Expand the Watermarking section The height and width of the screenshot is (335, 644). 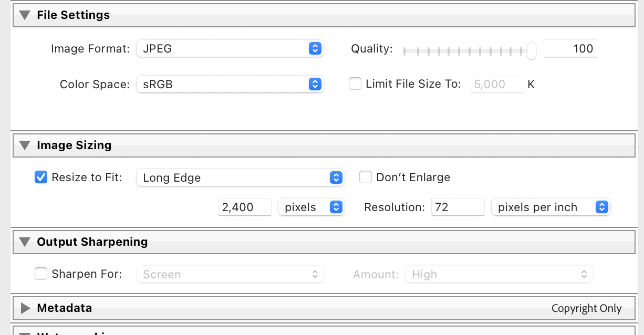click(25, 332)
